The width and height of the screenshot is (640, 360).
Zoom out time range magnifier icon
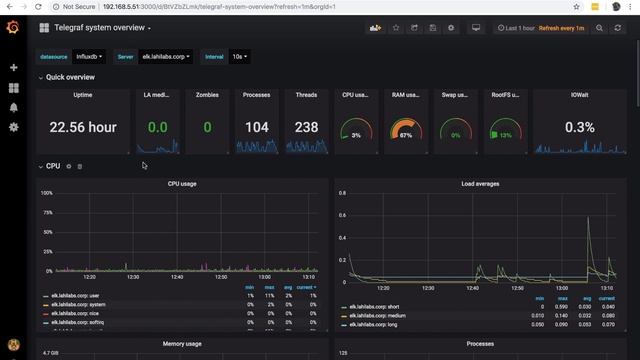599,28
